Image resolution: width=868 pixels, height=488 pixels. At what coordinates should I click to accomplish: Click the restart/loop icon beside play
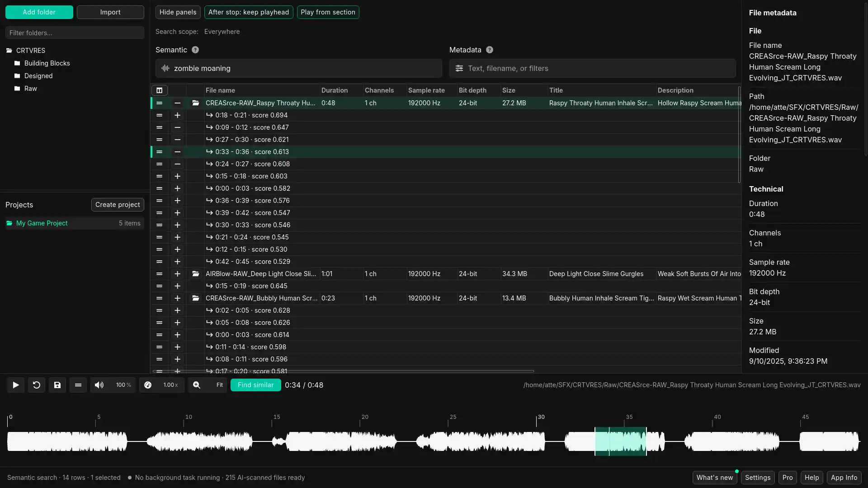click(x=37, y=385)
